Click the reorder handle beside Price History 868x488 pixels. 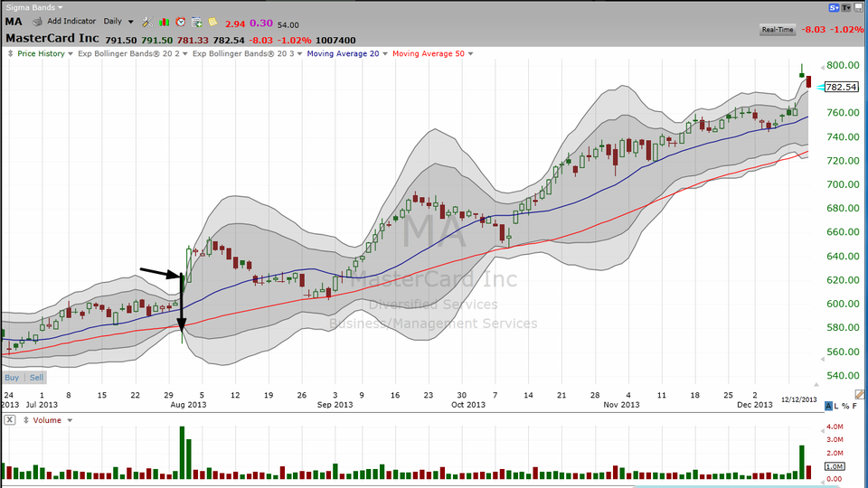(x=11, y=53)
